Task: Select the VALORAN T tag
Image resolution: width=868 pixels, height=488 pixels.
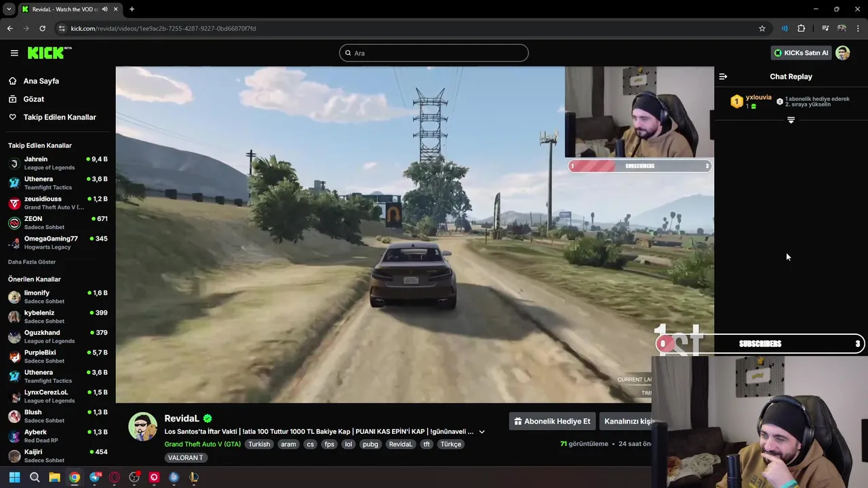Action: 186,457
